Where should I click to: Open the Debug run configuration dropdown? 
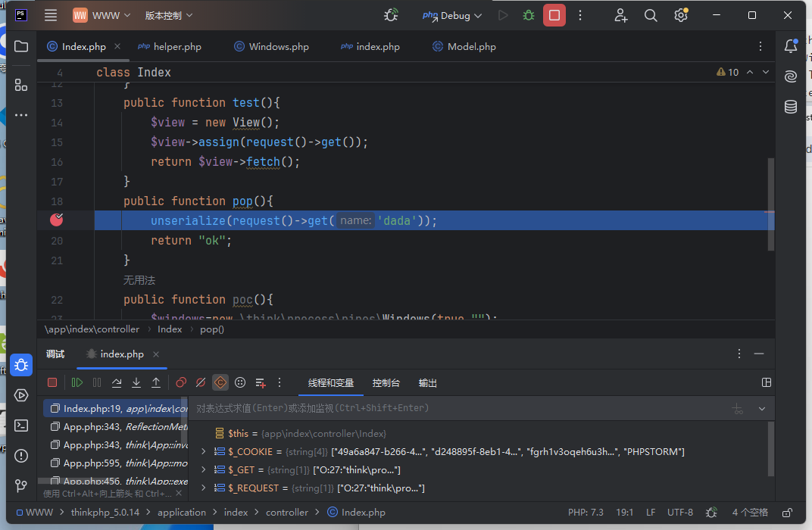point(453,15)
